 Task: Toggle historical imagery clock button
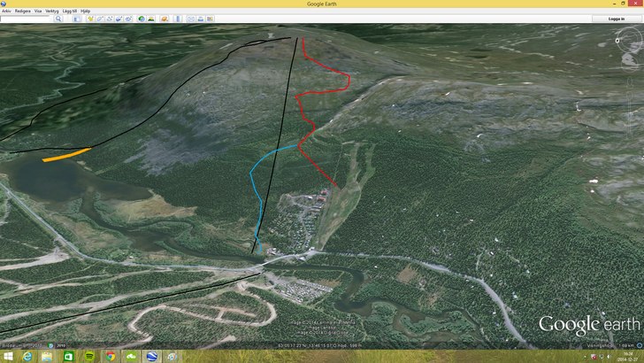coord(140,18)
